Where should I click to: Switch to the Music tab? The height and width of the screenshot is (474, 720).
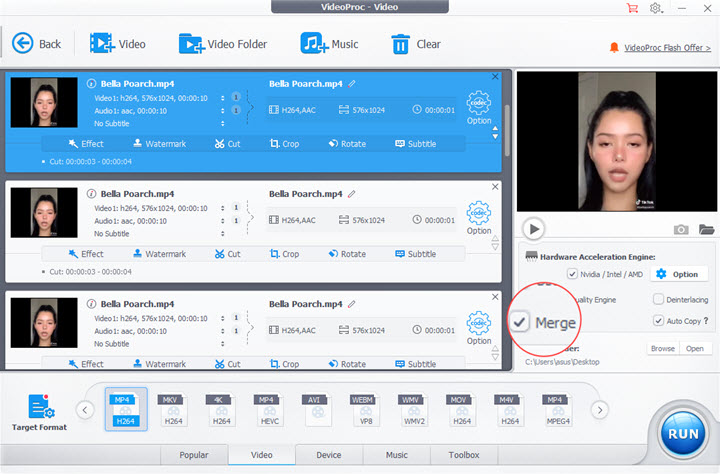(397, 455)
